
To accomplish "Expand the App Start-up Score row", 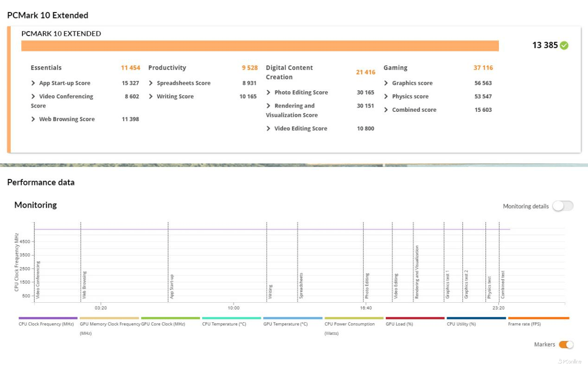I will tap(33, 83).
